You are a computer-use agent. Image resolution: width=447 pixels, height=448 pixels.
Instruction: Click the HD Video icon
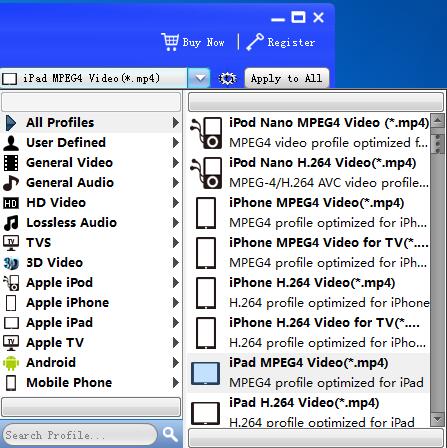tap(11, 203)
